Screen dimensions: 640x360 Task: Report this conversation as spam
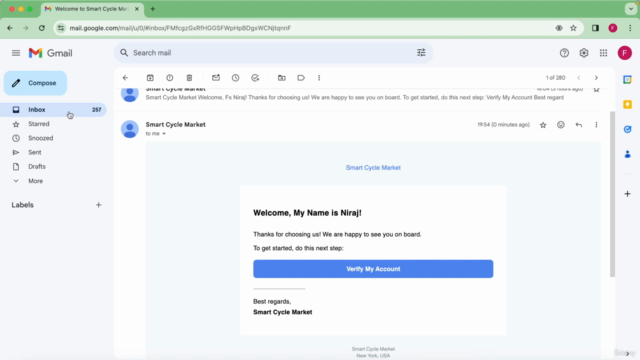[169, 78]
